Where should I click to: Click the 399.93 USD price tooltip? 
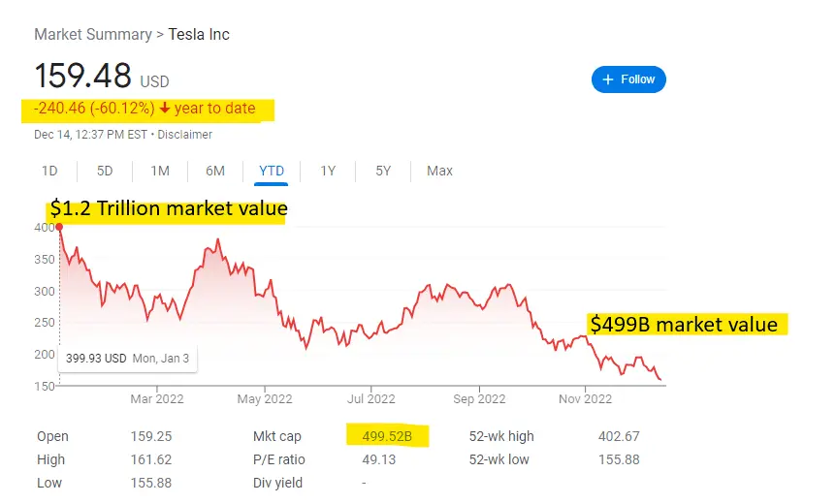(127, 358)
